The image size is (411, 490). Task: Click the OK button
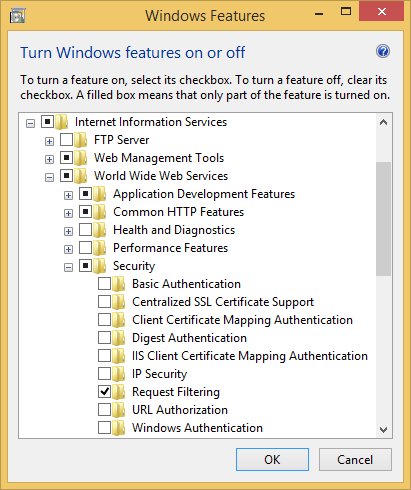[272, 460]
